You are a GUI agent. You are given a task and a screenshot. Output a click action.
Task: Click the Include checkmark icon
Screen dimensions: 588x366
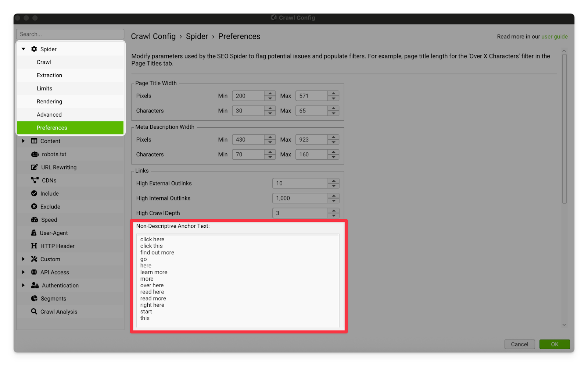(x=34, y=193)
